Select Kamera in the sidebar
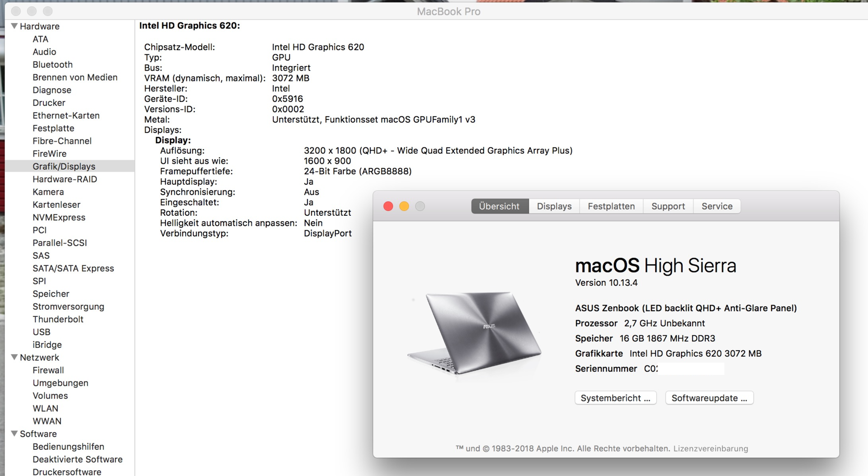Viewport: 868px width, 476px height. click(x=48, y=192)
